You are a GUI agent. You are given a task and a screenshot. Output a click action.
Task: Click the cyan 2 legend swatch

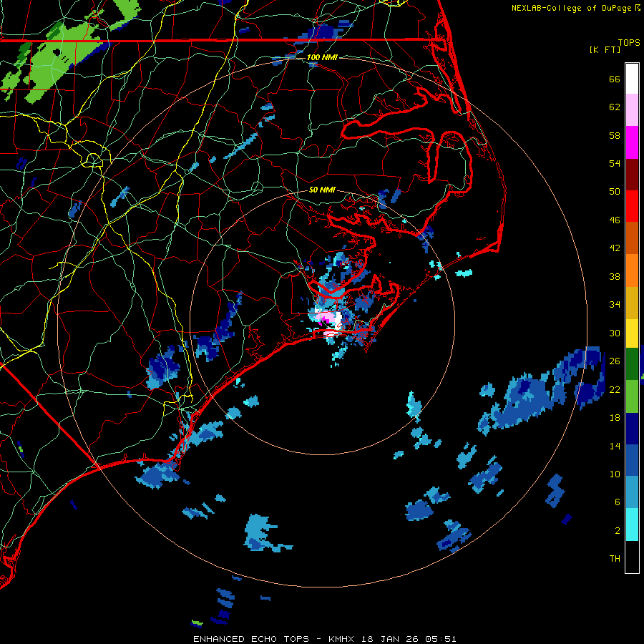pos(632,525)
